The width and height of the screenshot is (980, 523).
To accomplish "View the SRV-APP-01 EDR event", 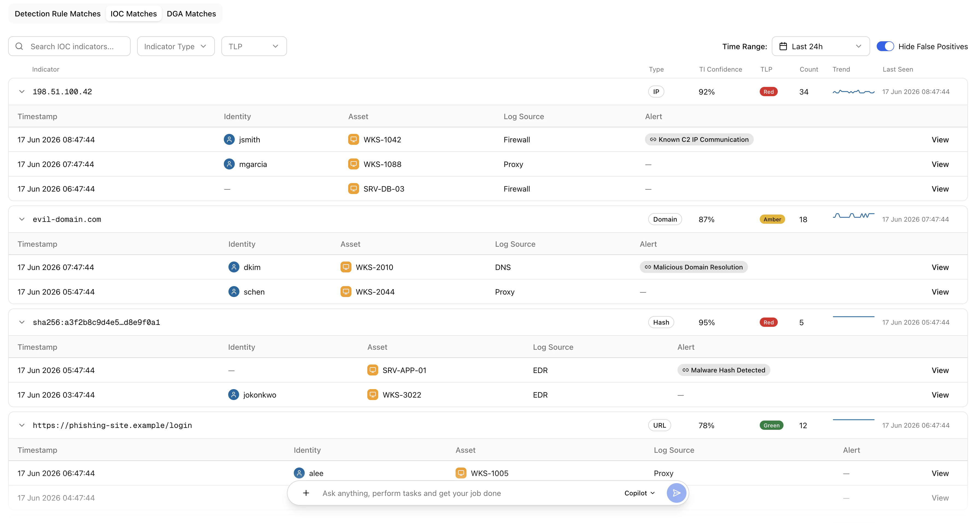I will click(x=940, y=370).
